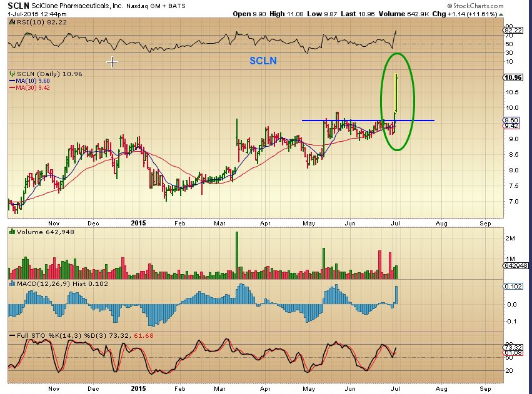This screenshot has width=532, height=394.
Task: Click the SCLN (Daily) 10.96 legend text
Action: pos(49,74)
